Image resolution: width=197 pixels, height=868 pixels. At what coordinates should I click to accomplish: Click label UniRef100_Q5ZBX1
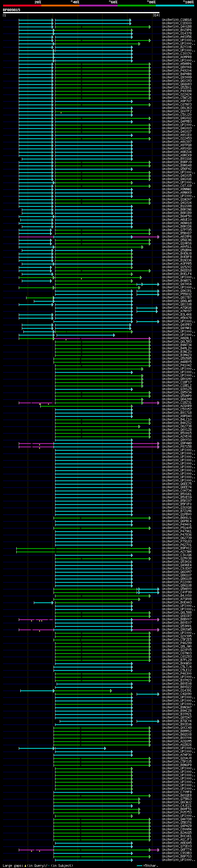176,88
